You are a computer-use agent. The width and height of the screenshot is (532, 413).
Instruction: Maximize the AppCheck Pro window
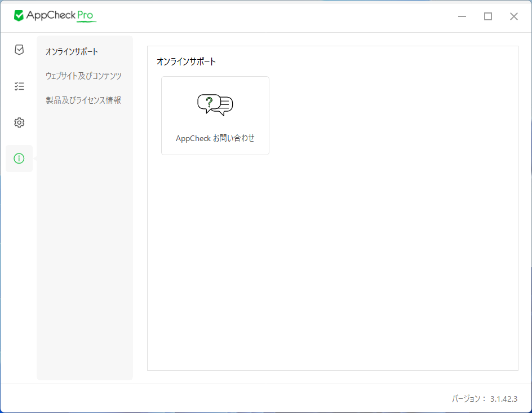tap(488, 16)
